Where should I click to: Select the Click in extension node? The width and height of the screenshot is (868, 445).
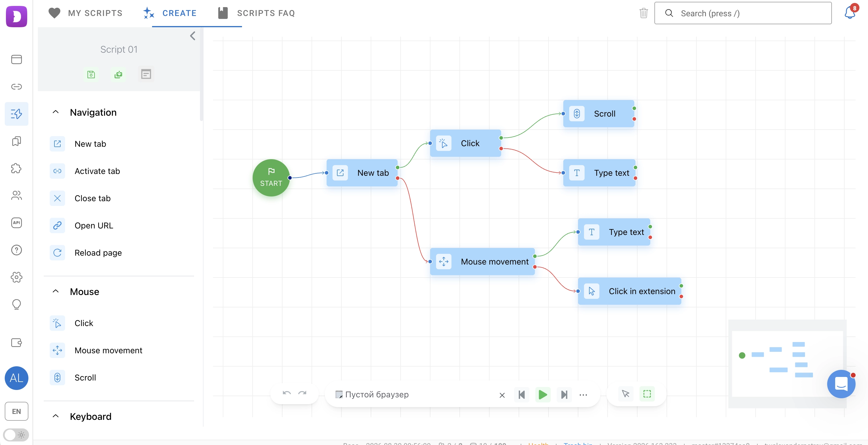coord(630,291)
